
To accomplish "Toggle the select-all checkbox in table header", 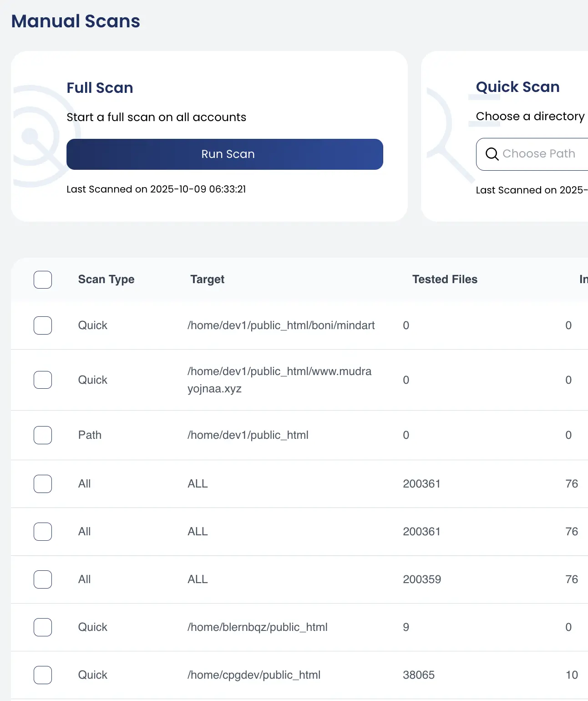I will coord(43,279).
